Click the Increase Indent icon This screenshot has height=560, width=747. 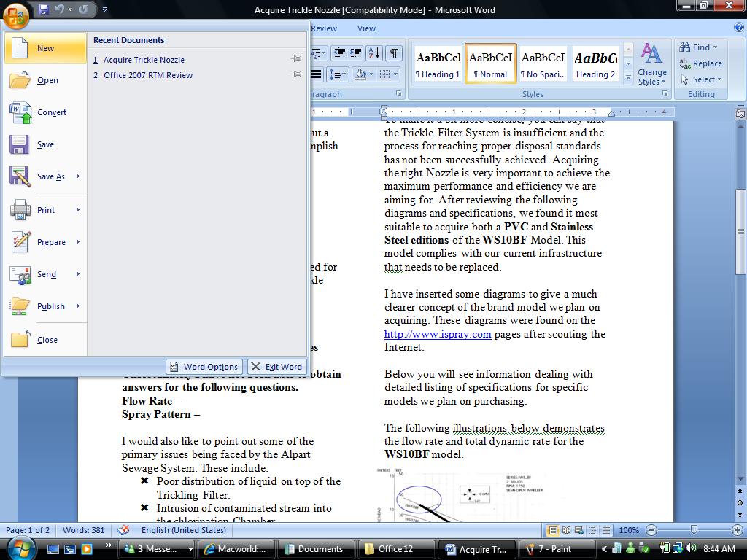tap(356, 52)
